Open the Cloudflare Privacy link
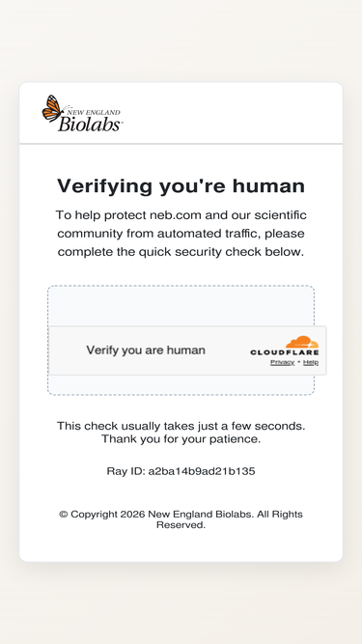 [282, 362]
